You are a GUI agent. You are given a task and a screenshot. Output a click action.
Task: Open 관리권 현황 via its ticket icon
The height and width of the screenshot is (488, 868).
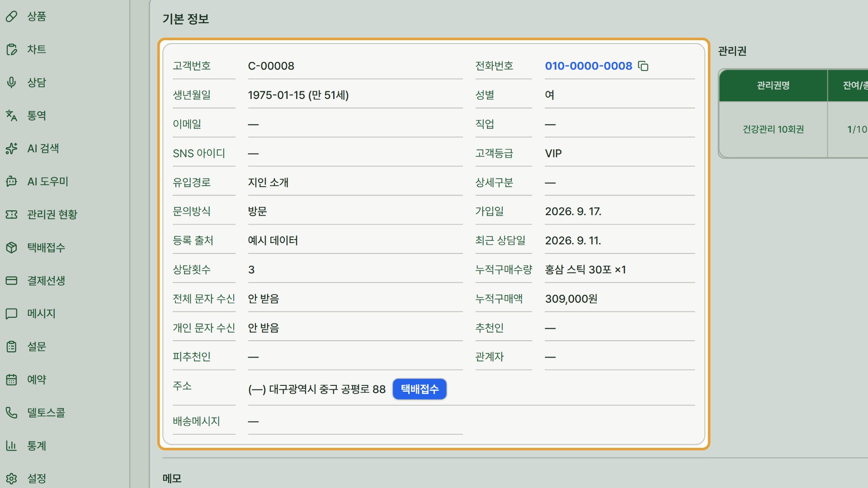tap(11, 215)
